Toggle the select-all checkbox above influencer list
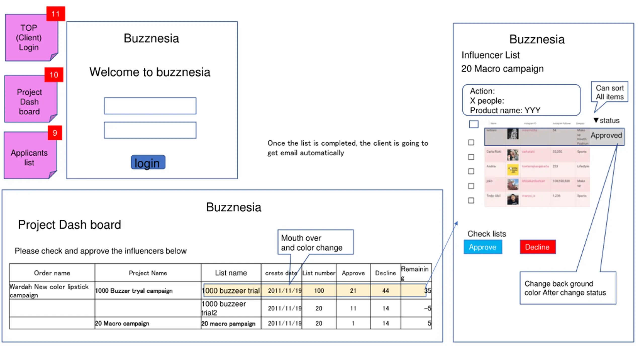Image resolution: width=644 pixels, height=362 pixels. point(473,124)
